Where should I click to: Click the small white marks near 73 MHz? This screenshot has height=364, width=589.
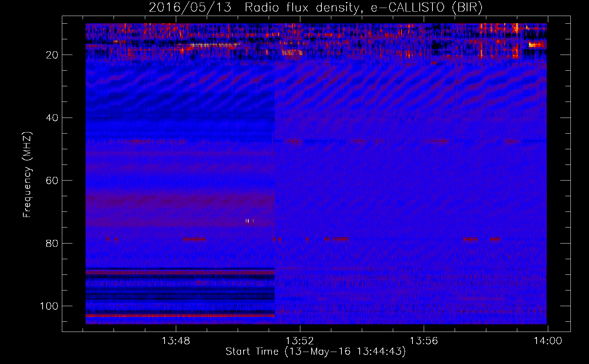(249, 221)
